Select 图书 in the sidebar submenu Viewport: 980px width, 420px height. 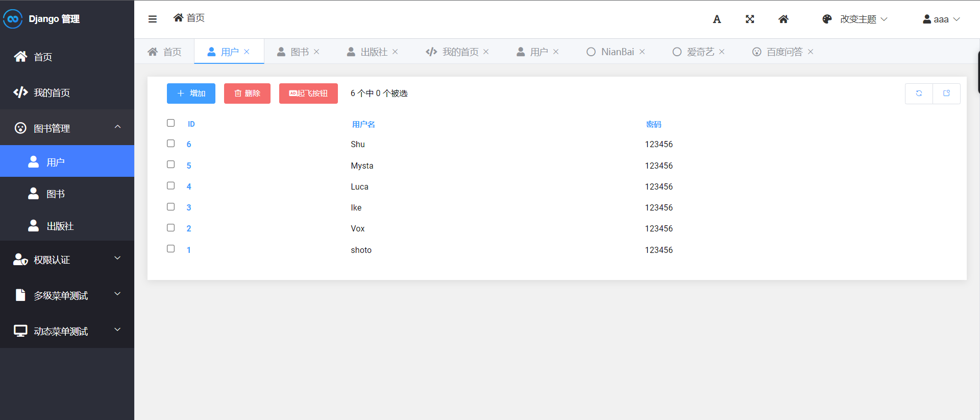(67, 194)
